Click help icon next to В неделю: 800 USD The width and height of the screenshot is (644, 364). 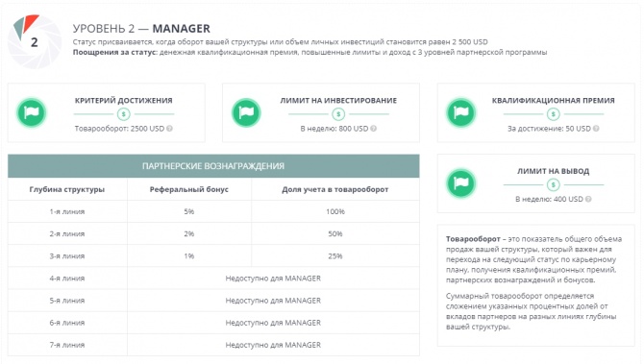(373, 129)
